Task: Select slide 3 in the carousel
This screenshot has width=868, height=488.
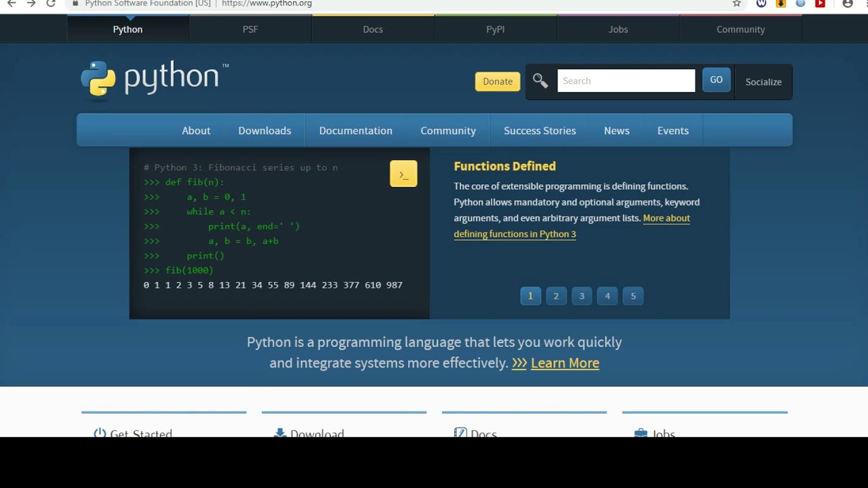Action: click(582, 296)
